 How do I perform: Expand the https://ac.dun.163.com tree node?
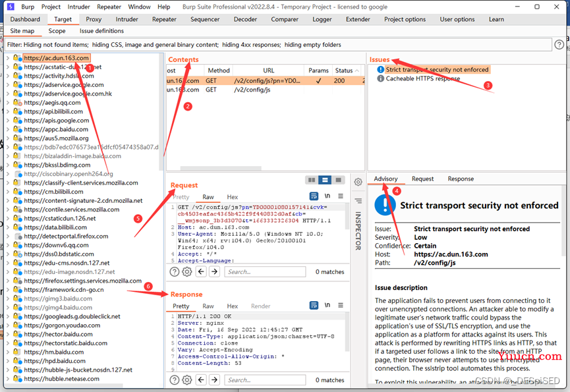click(8, 58)
